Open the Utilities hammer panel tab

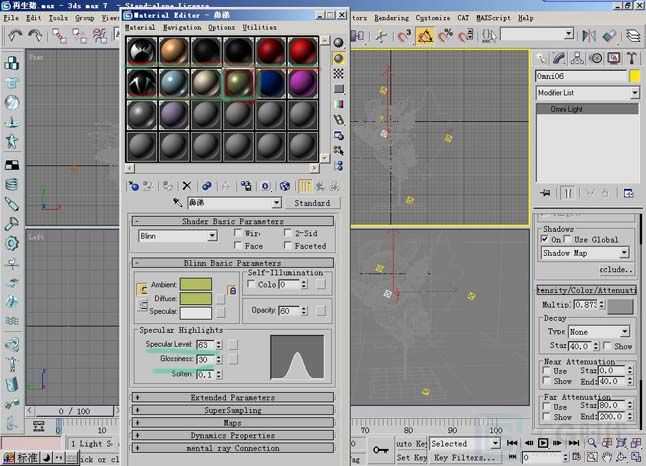click(x=632, y=59)
